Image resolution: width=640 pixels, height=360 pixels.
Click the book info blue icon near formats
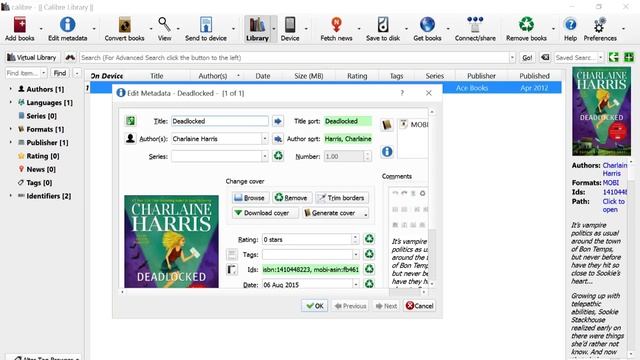click(x=387, y=152)
